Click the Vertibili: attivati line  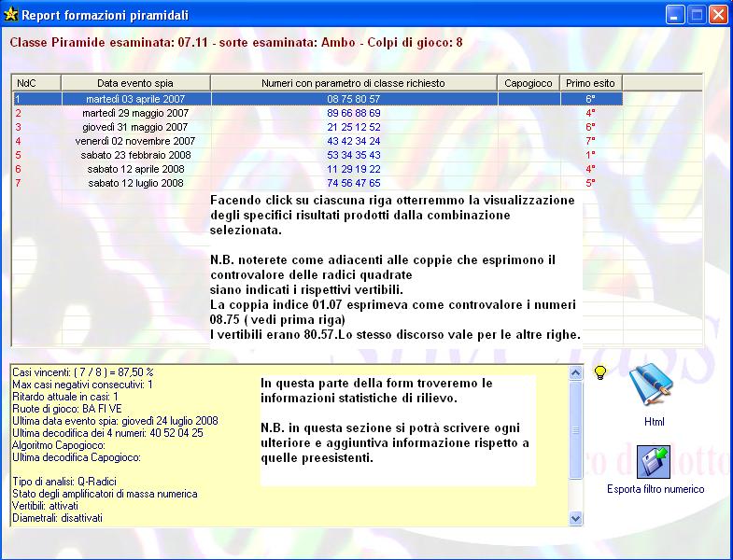(45, 506)
